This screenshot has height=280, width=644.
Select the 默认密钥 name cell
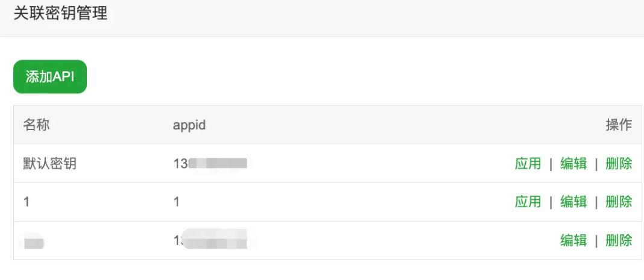49,163
